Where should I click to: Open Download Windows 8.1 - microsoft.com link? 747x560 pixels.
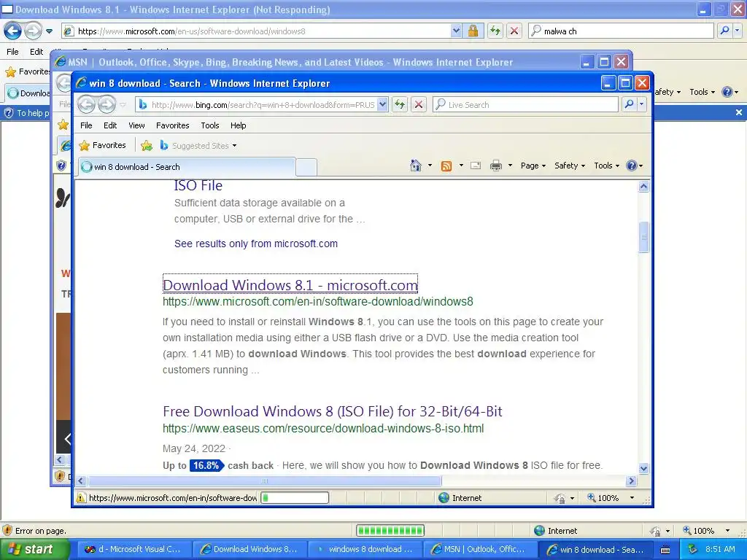pos(290,285)
